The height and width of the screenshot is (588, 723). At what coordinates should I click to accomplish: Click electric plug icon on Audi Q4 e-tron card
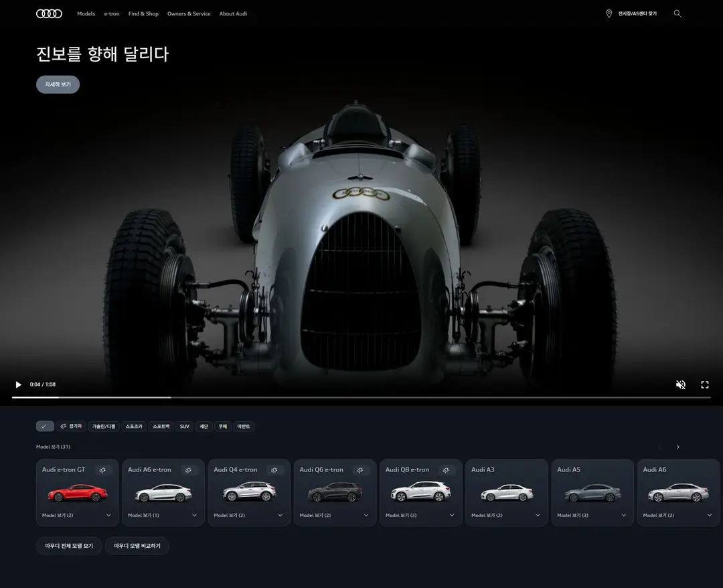[274, 470]
